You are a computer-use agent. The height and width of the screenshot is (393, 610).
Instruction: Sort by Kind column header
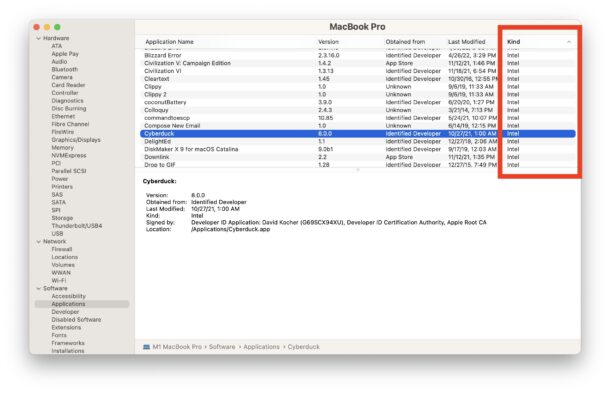514,42
